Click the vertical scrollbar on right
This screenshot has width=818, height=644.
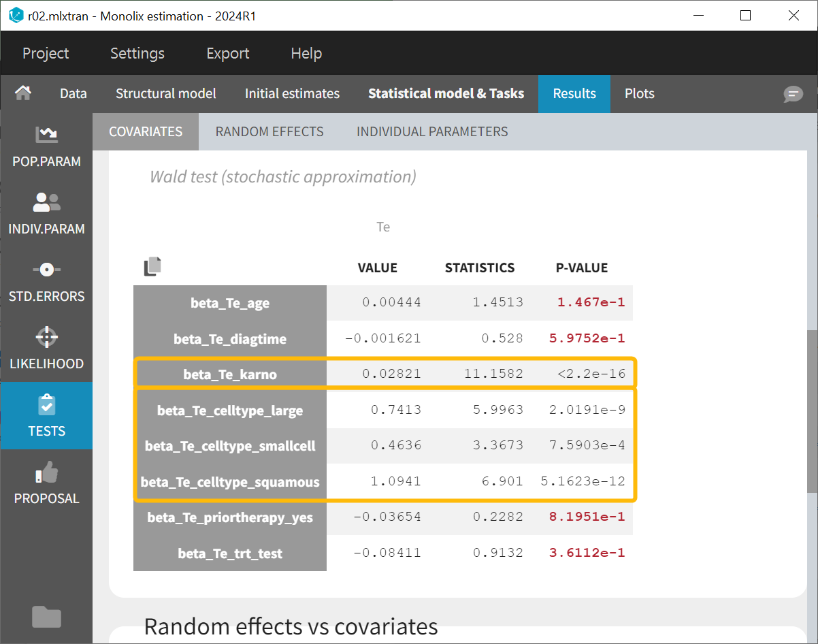[x=812, y=408]
